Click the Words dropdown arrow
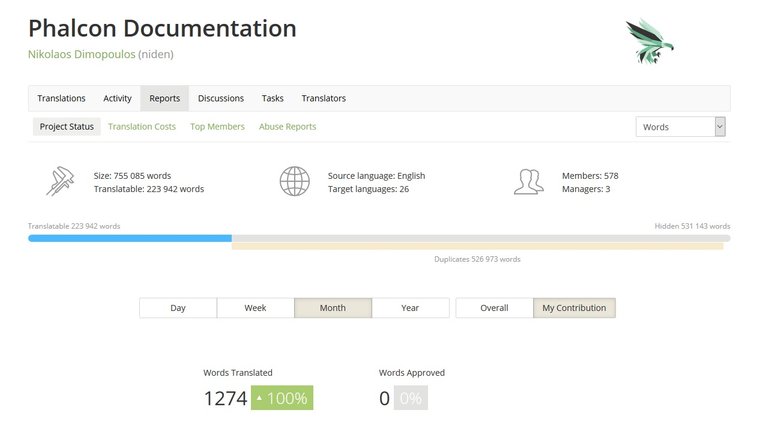Viewport: 768px width, 422px height. 720,127
